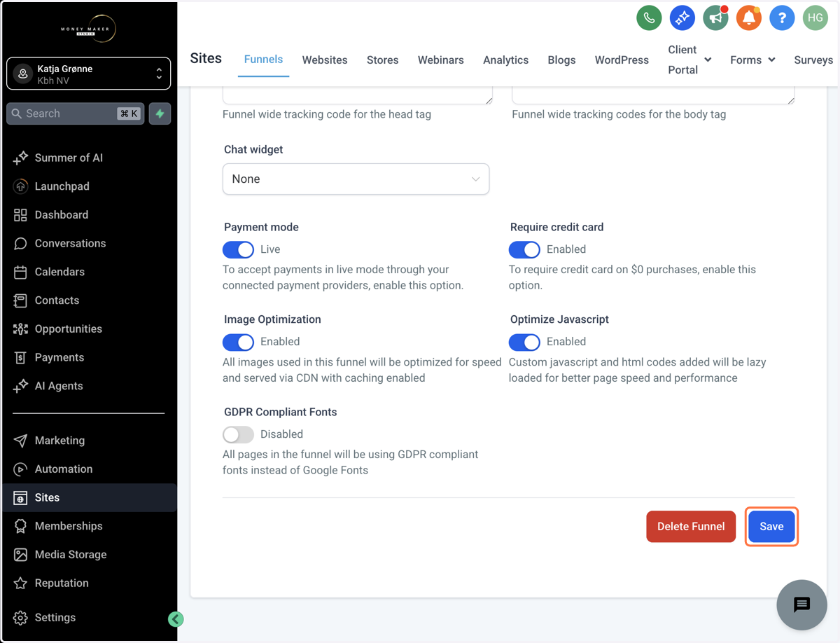Enable GDPR Compliant Fonts switch
Viewport: 840px width, 643px height.
click(x=238, y=434)
